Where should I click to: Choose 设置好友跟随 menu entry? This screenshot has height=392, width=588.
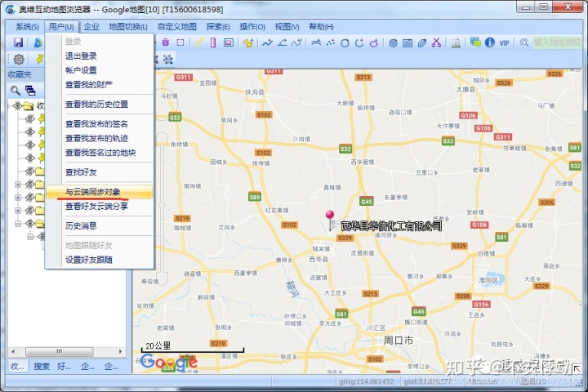pos(100,259)
